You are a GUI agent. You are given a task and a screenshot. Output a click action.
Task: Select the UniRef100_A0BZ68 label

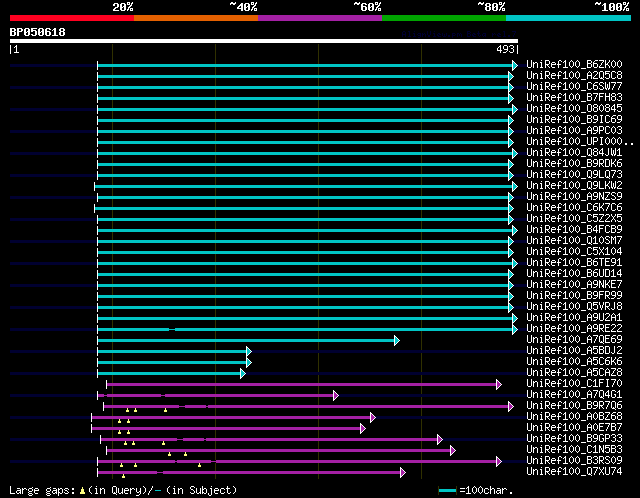click(574, 417)
